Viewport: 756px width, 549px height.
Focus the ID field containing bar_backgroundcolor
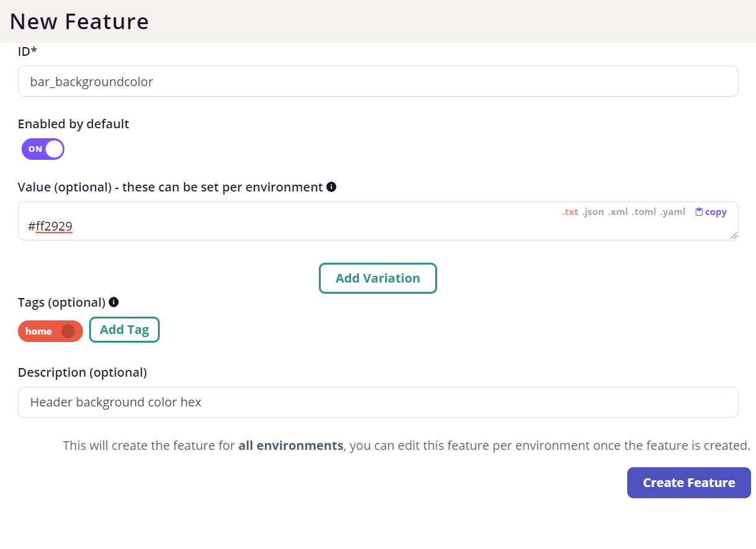click(x=378, y=81)
